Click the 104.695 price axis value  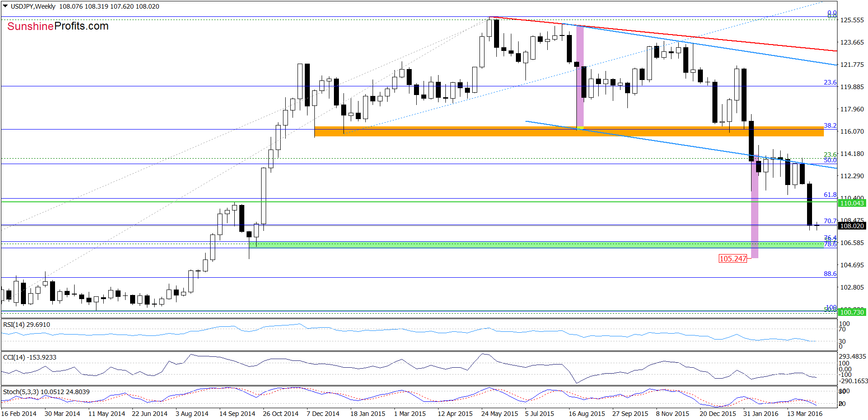852,265
